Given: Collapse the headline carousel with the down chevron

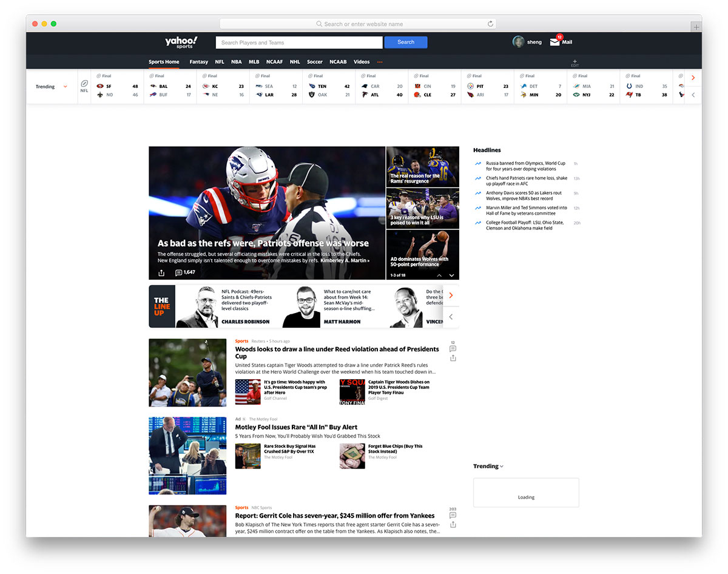Looking at the screenshot, I should (x=451, y=275).
